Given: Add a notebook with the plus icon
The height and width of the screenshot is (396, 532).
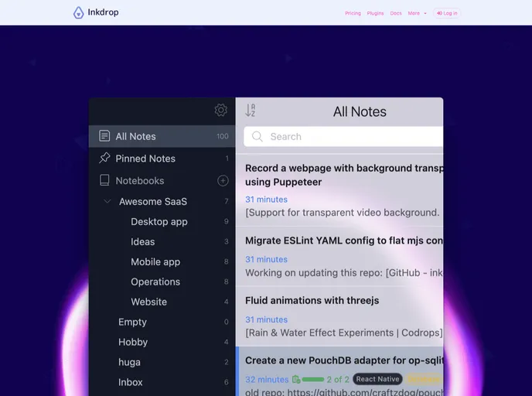Looking at the screenshot, I should pyautogui.click(x=223, y=180).
